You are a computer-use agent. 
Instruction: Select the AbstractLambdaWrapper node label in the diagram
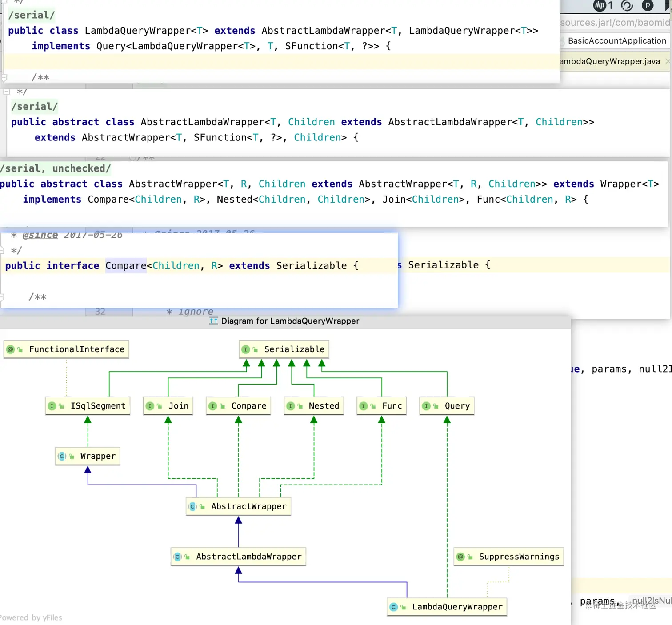point(248,557)
